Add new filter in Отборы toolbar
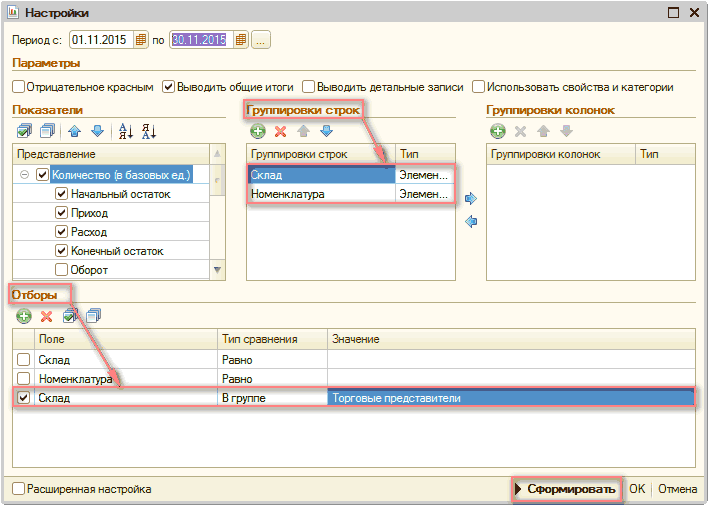 [x=24, y=316]
